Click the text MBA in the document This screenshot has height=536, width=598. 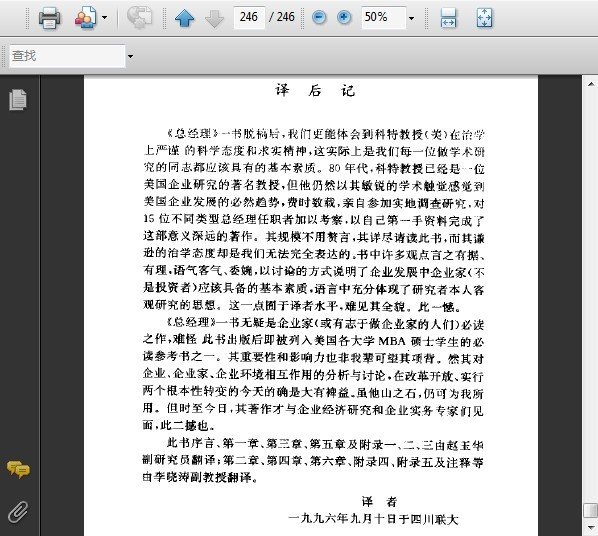pyautogui.click(x=392, y=341)
